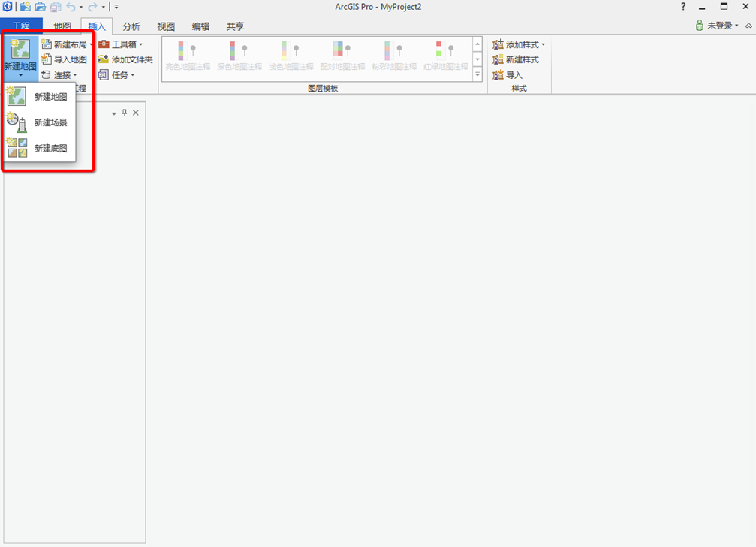Select the 粉彩地图注释 layer template
Viewport: 756px width, 547px height.
pyautogui.click(x=394, y=56)
